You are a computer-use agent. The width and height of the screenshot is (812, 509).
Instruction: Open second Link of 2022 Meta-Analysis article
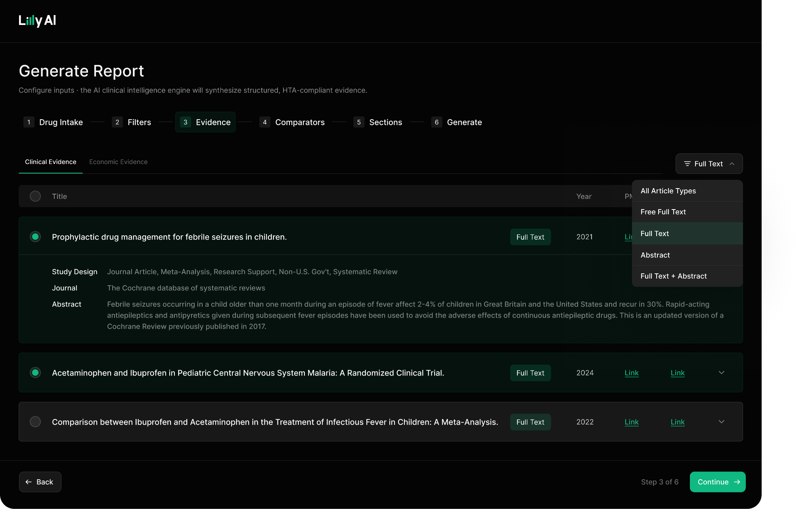(678, 422)
